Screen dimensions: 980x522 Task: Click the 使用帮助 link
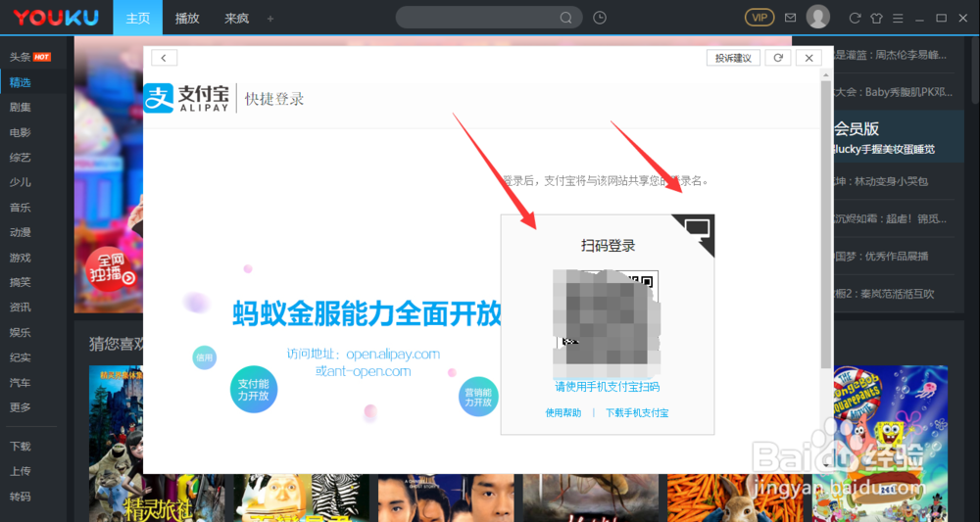coord(563,412)
